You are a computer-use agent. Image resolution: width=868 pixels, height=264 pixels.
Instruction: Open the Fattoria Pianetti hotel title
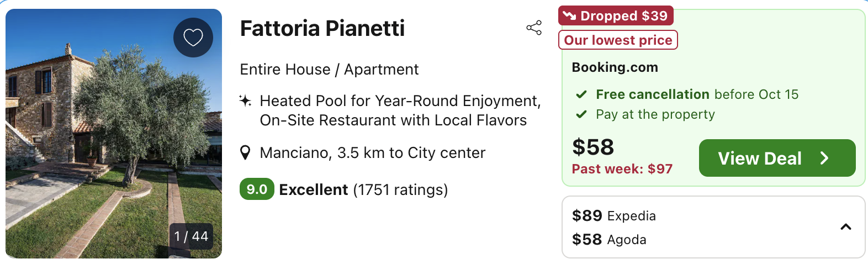click(322, 29)
